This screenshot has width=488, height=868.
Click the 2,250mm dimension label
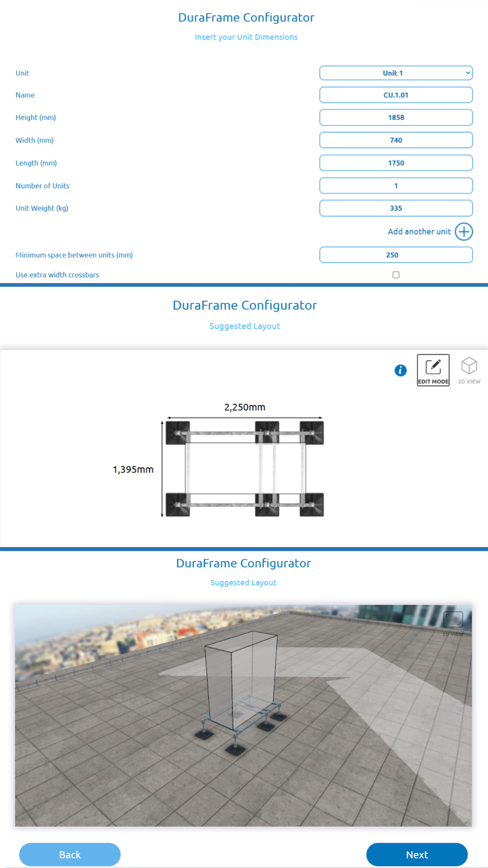(245, 407)
